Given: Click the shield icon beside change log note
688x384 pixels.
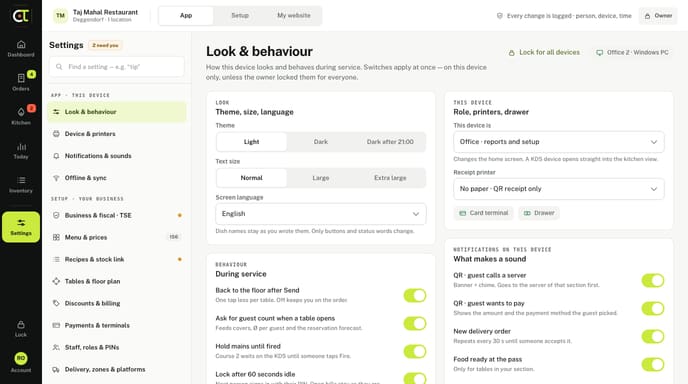Looking at the screenshot, I should [x=499, y=16].
